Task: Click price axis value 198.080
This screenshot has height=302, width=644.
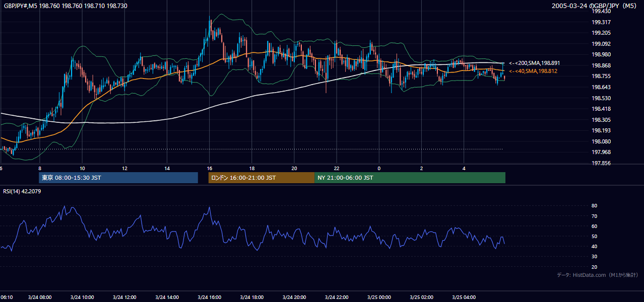Action: [x=601, y=142]
